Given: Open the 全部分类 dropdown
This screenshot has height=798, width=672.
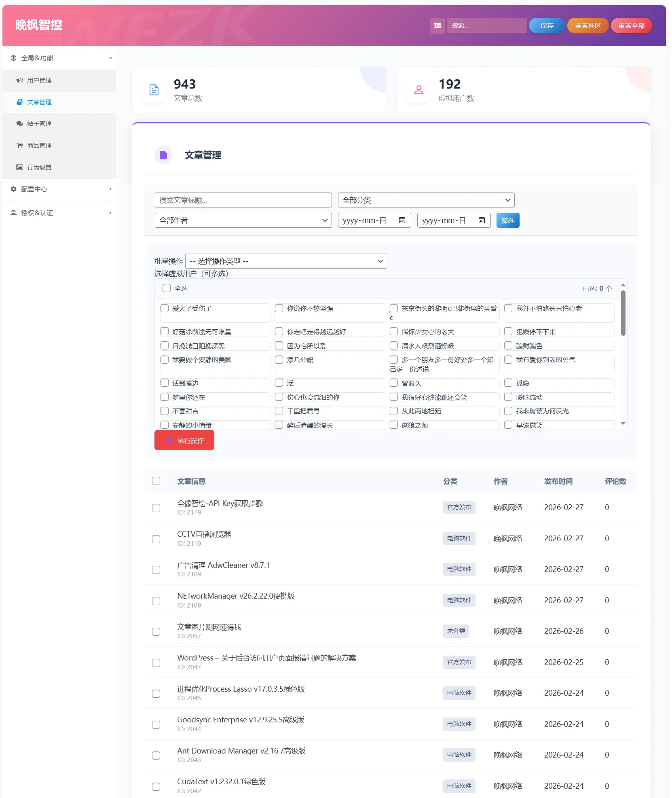Looking at the screenshot, I should (425, 200).
